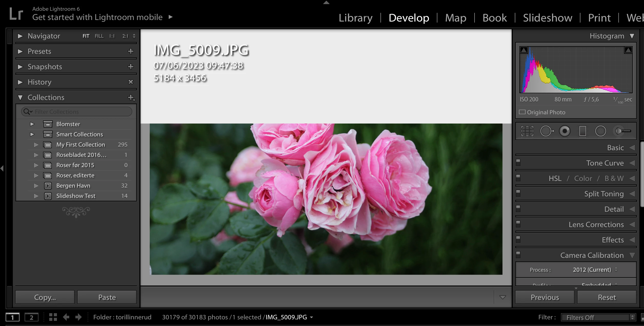This screenshot has height=326, width=644.
Task: Expand the Navigator panel
Action: [20, 36]
